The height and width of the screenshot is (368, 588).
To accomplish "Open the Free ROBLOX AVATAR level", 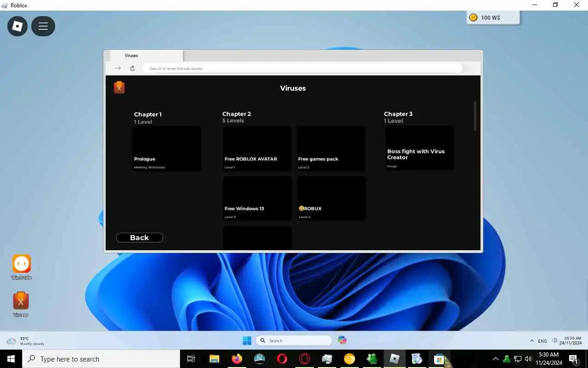I will click(257, 149).
